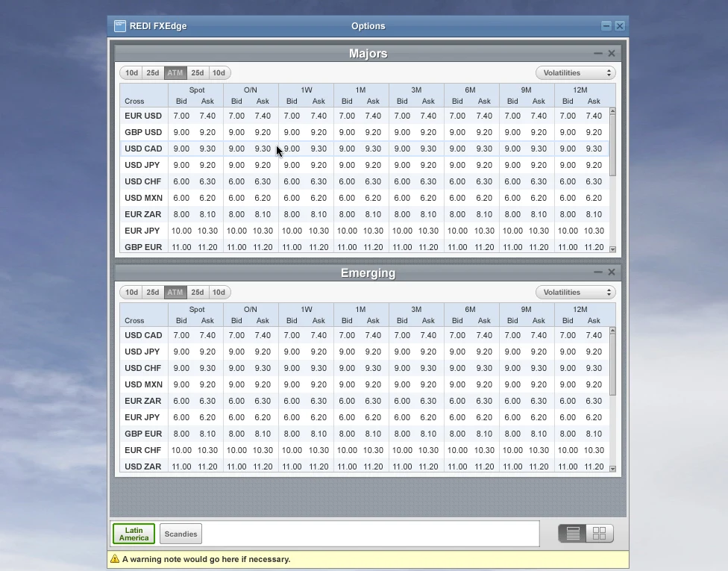The width and height of the screenshot is (728, 571).
Task: Select USD ZAR row in Emerging
Action: 365,466
